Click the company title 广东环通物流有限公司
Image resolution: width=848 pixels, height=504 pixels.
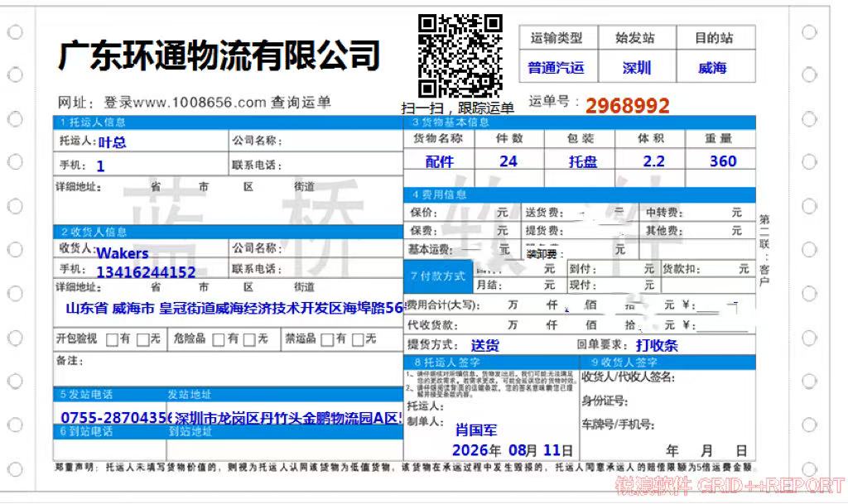pos(219,55)
